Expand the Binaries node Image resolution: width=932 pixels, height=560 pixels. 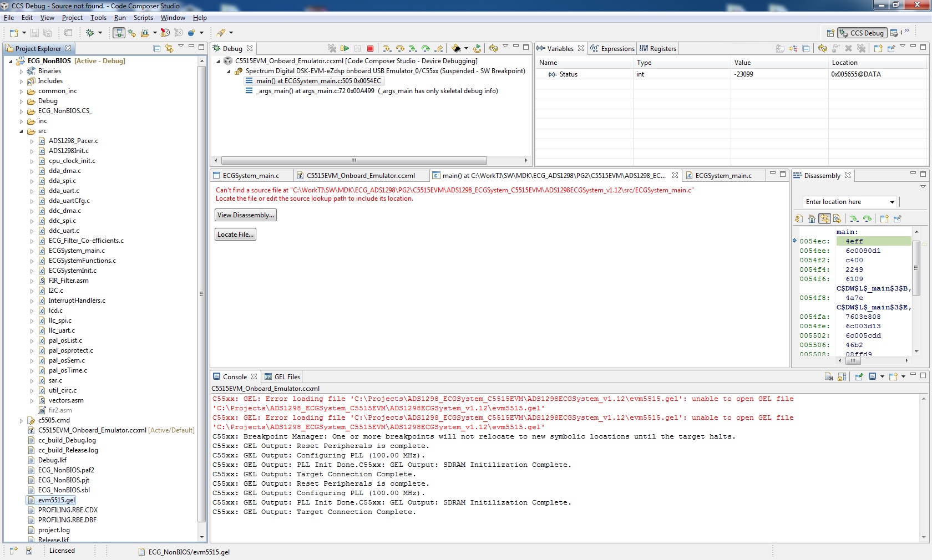pos(21,71)
